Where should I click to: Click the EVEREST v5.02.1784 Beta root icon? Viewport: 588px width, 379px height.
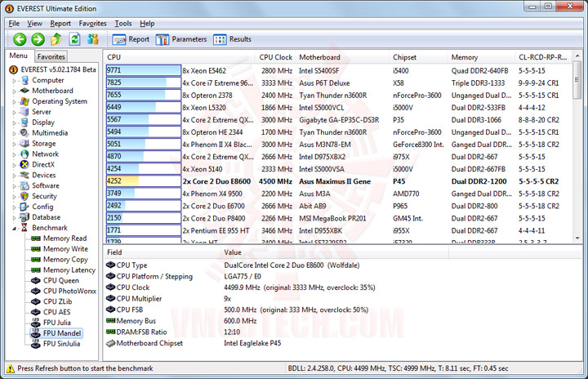click(14, 69)
